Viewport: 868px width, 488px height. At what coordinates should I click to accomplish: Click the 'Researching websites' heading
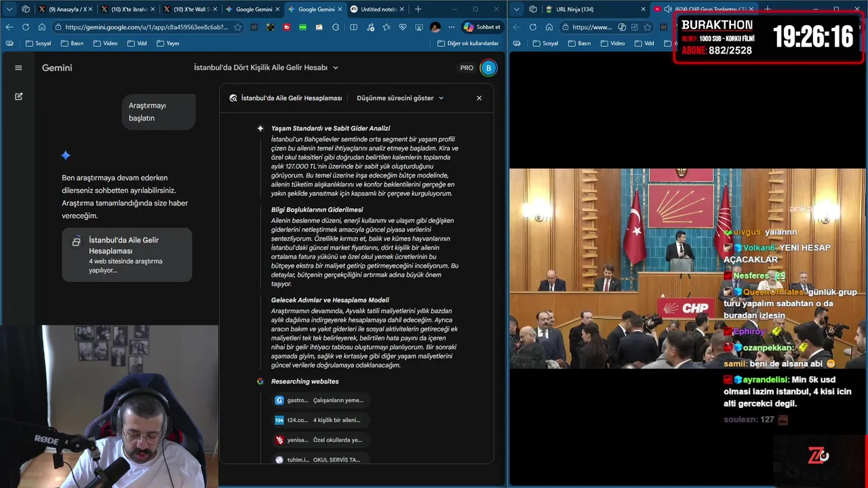coord(304,381)
